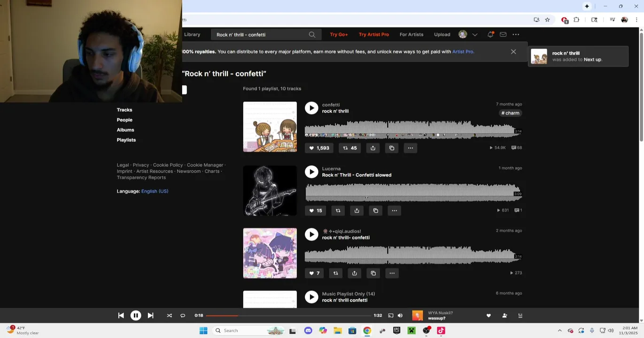Play Music Playlist Only rock n' thrill confetti
The height and width of the screenshot is (338, 644).
311,297
